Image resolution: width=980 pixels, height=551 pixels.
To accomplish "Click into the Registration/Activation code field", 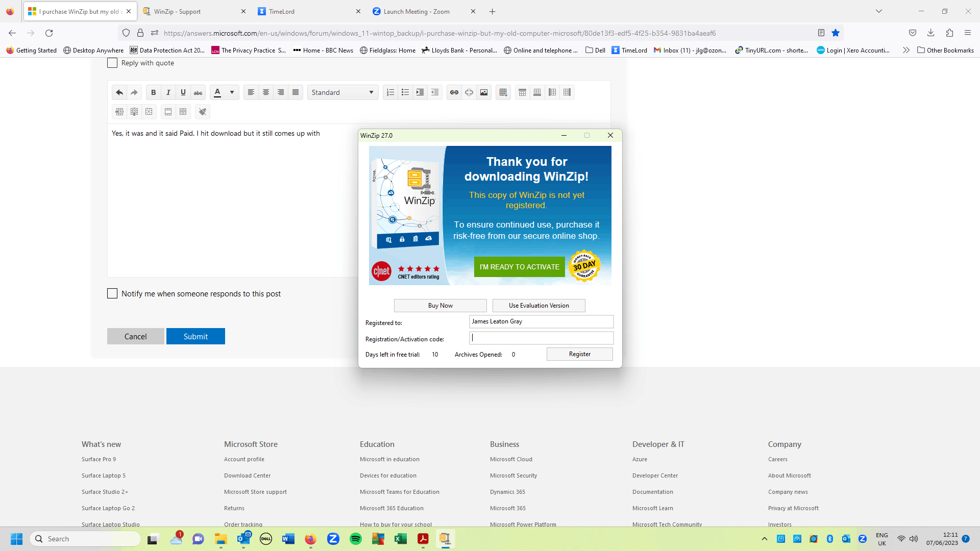I will tap(541, 338).
